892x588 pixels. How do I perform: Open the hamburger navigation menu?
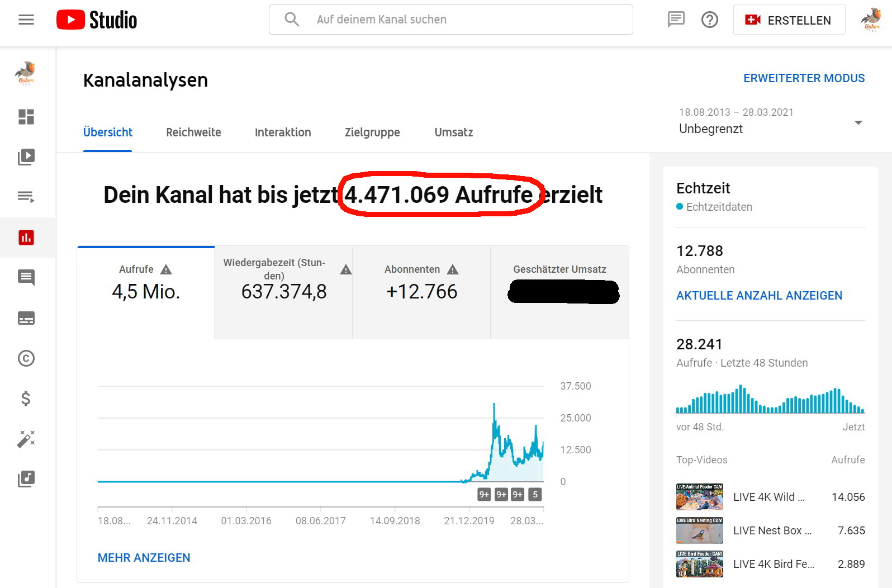click(26, 20)
